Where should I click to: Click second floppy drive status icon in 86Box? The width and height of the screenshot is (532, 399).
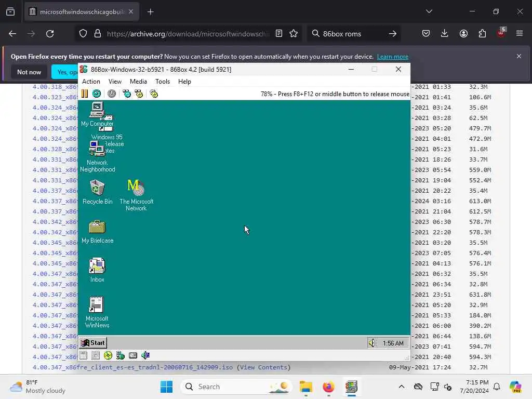coord(96,355)
